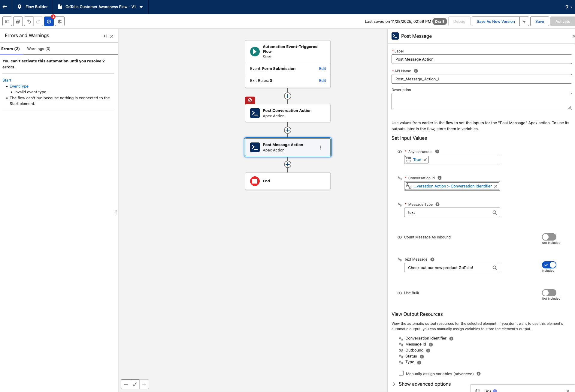Click the Save button
The width and height of the screenshot is (575, 392).
(x=539, y=22)
